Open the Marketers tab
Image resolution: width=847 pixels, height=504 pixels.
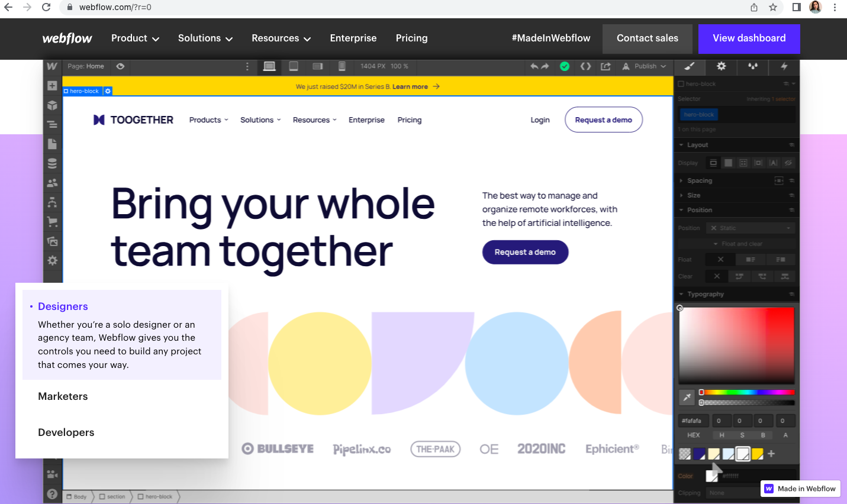pyautogui.click(x=63, y=396)
